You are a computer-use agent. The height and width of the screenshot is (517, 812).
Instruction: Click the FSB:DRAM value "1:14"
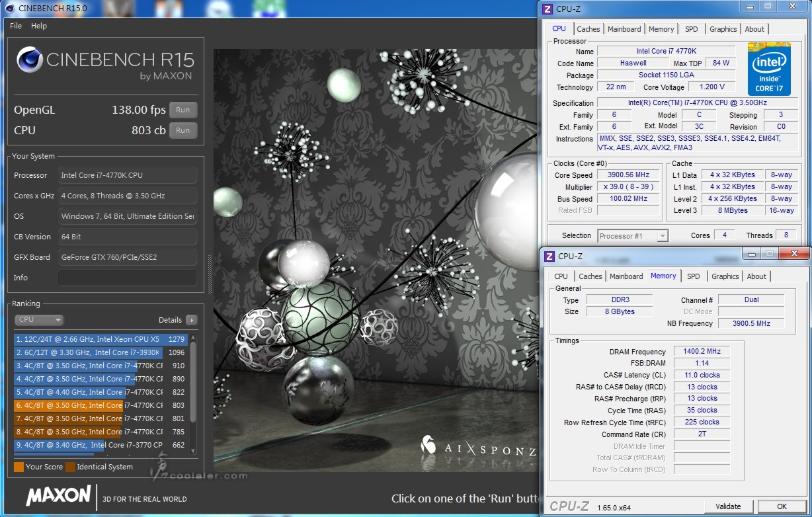[x=702, y=363]
